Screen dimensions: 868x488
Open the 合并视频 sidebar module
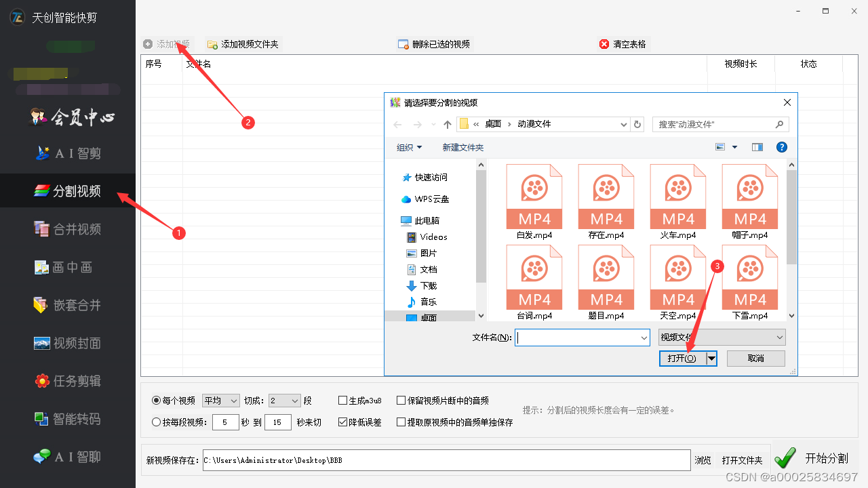click(x=68, y=229)
